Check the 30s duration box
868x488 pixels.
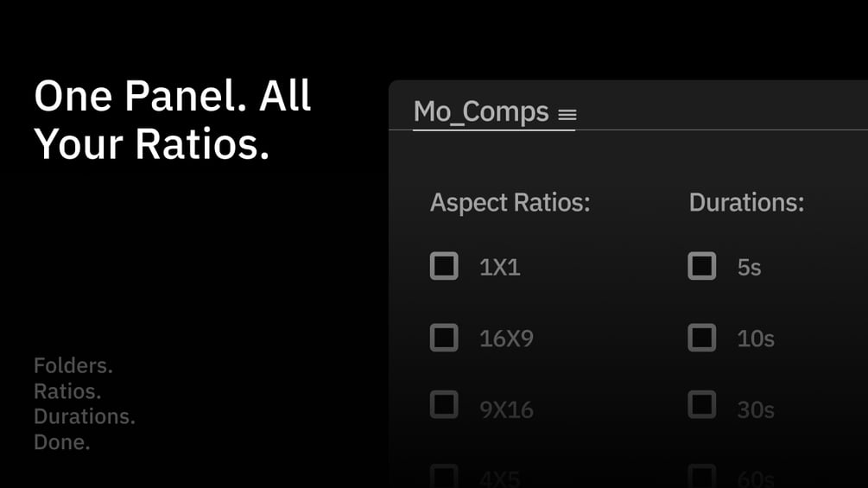(x=701, y=404)
